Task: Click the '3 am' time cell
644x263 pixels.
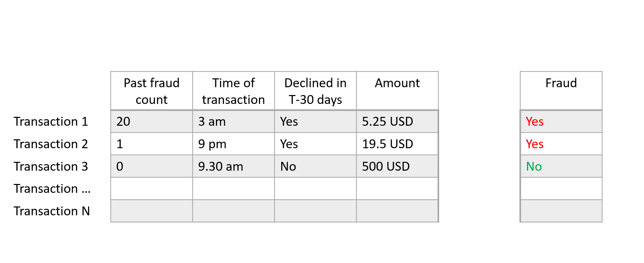Action: coord(233,122)
